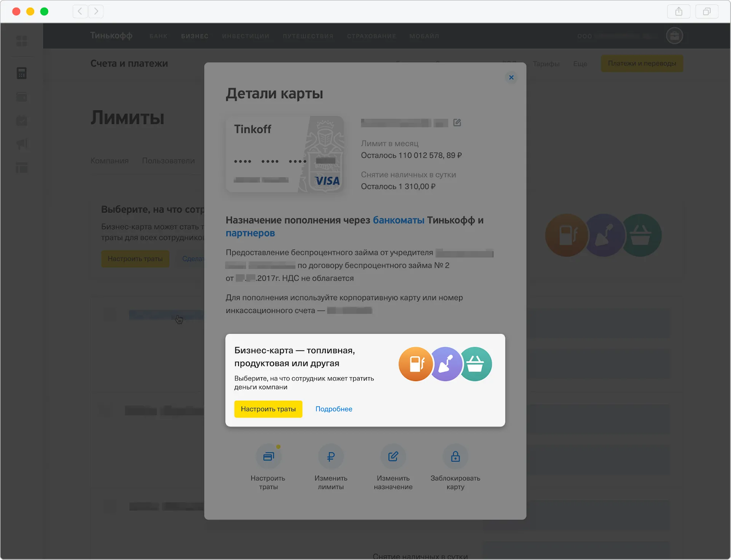This screenshot has height=560, width=731.
Task: Open the ИНВЕСТИЦИИ menu item
Action: (x=245, y=36)
